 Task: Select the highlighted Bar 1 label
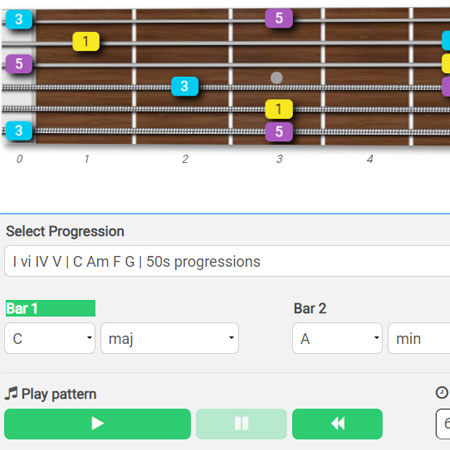[x=51, y=308]
